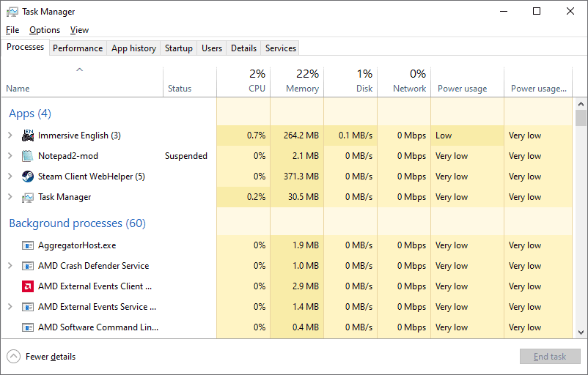Click the Task Manager title bar icon
The width and height of the screenshot is (588, 375).
pyautogui.click(x=12, y=12)
